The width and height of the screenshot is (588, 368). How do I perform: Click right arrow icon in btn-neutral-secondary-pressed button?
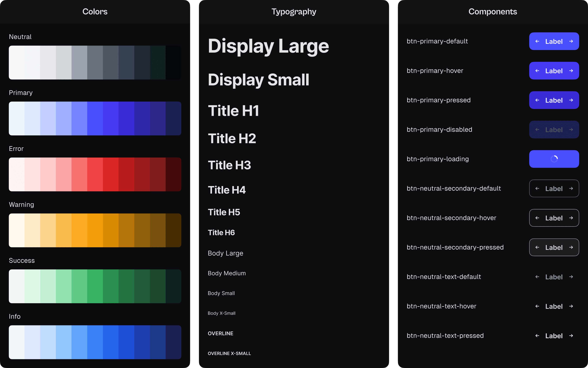click(571, 247)
